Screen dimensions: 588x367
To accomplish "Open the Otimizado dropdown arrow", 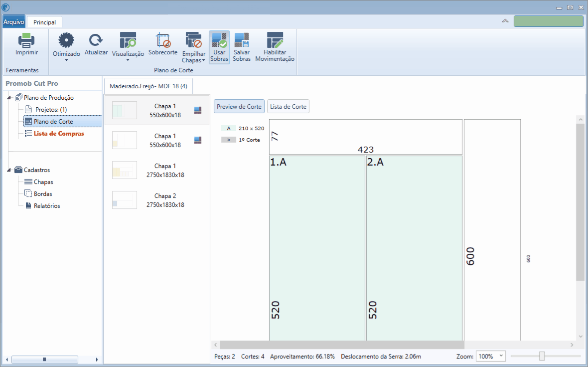I will coord(66,60).
